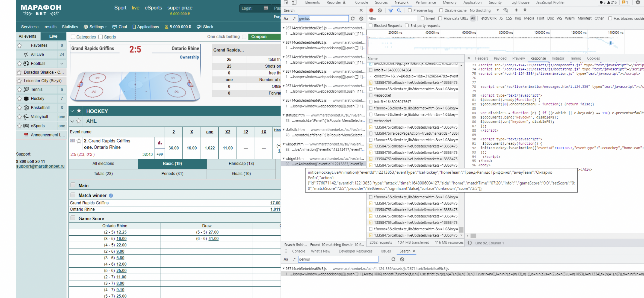Open the Services dropdown menu
Screen dimensions: 644x298
pos(30,27)
